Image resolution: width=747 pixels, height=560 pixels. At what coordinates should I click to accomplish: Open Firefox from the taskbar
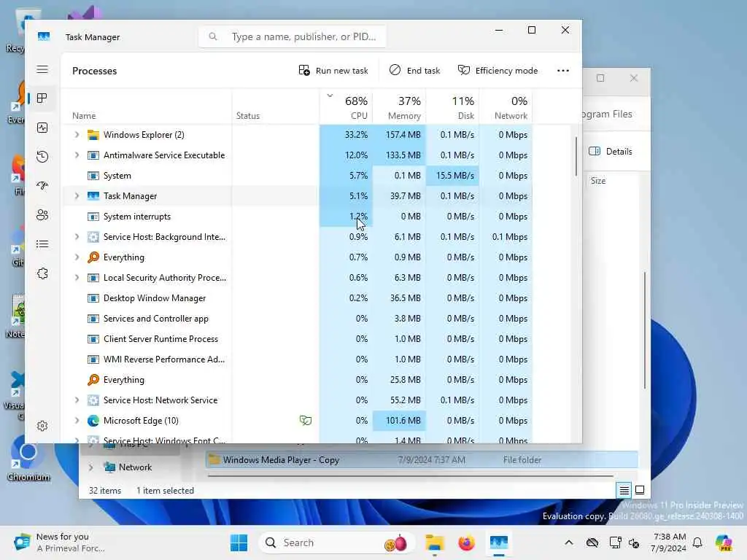466,542
